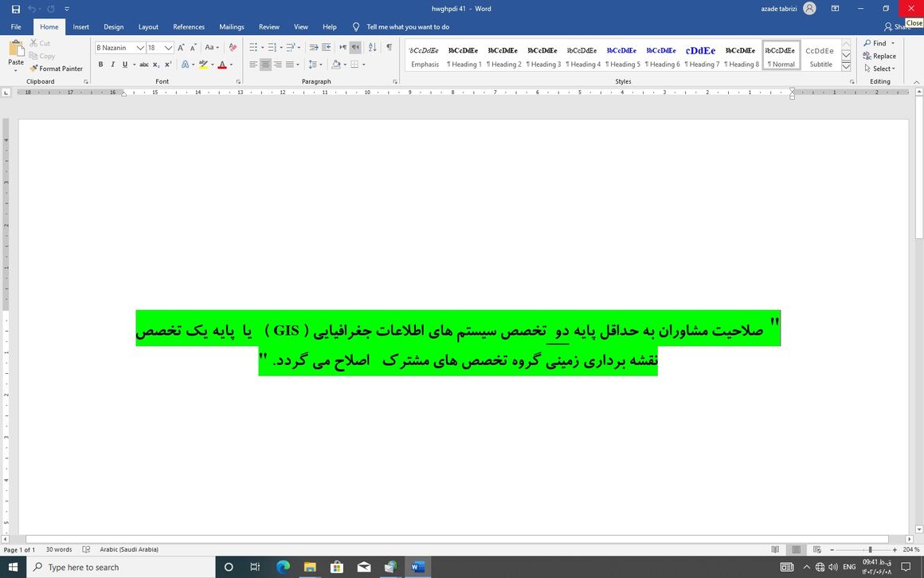924x578 pixels.
Task: Apply the text highlight color pen
Action: 203,65
